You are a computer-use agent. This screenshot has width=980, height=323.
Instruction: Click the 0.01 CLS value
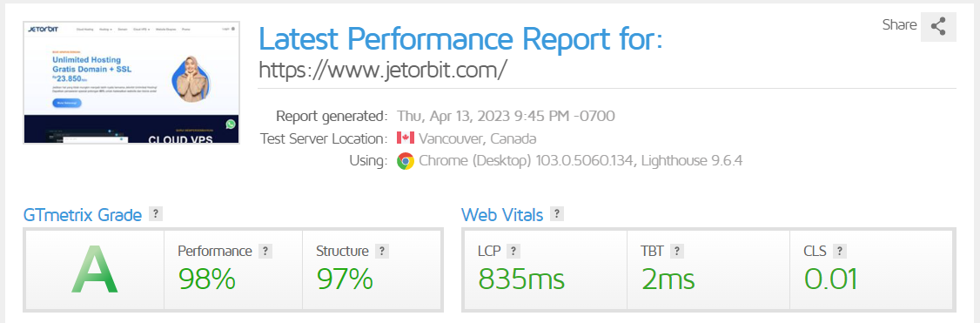pos(830,279)
